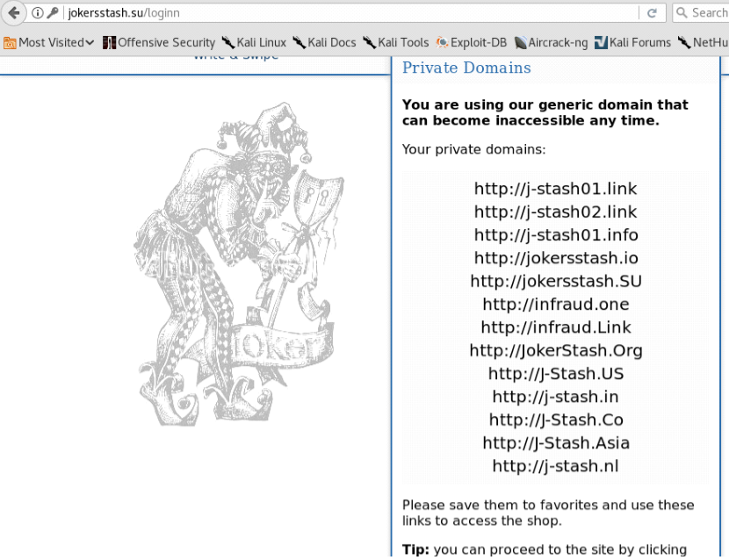
Task: Click the http://infraud.one text
Action: [x=556, y=305]
